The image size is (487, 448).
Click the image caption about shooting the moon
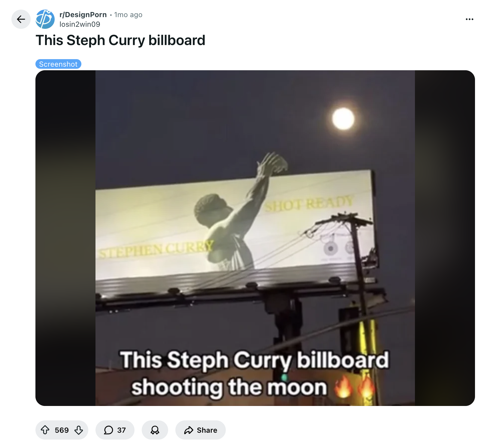pyautogui.click(x=254, y=374)
